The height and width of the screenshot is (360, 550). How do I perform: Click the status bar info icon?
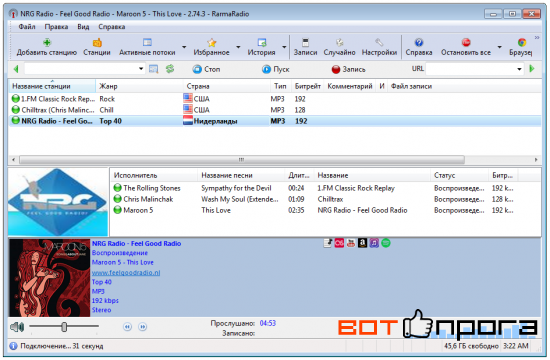click(13, 346)
